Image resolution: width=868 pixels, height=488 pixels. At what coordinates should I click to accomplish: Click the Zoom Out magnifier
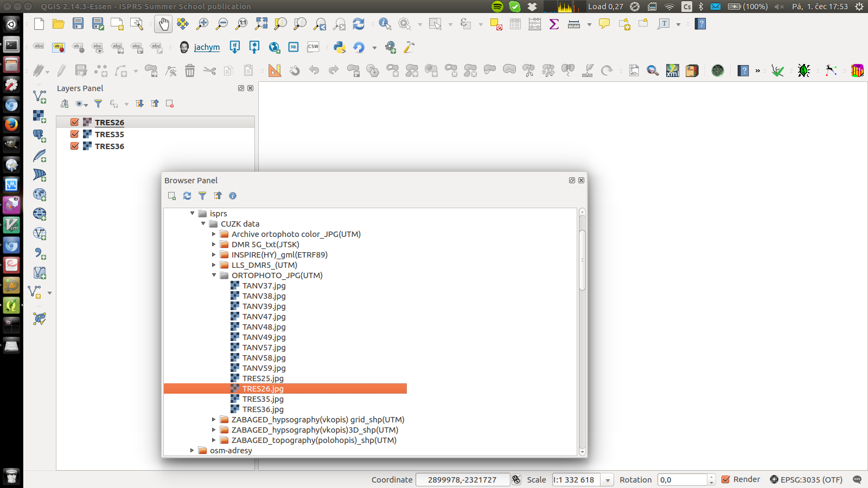pyautogui.click(x=222, y=24)
